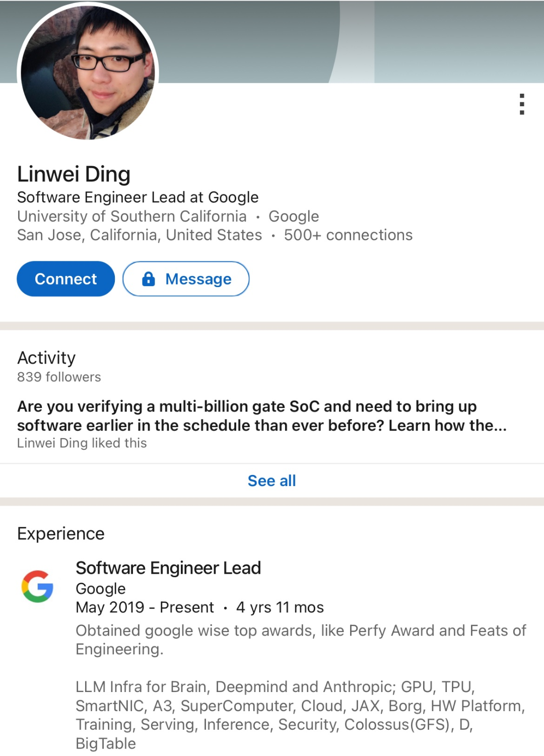This screenshot has width=544, height=756.
Task: Tap the Google company logo in Experience
Action: [37, 586]
